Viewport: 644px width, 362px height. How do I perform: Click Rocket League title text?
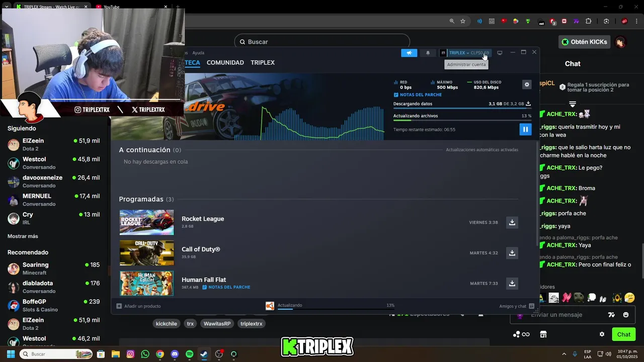[203, 219]
